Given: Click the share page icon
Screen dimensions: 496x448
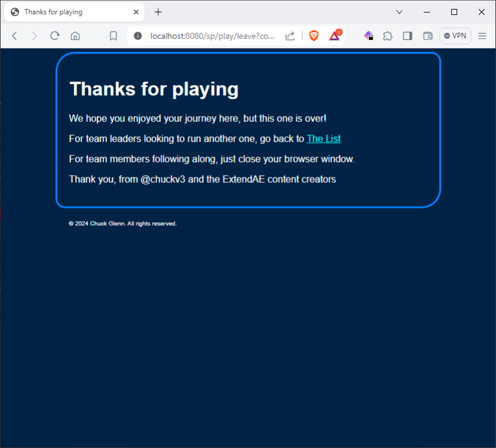Looking at the screenshot, I should click(x=290, y=36).
